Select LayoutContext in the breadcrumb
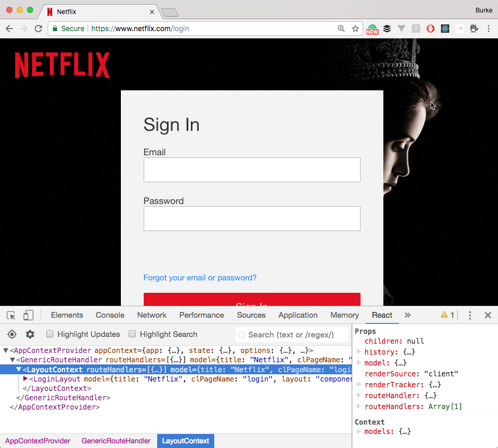This screenshot has width=498, height=448. pos(186,441)
